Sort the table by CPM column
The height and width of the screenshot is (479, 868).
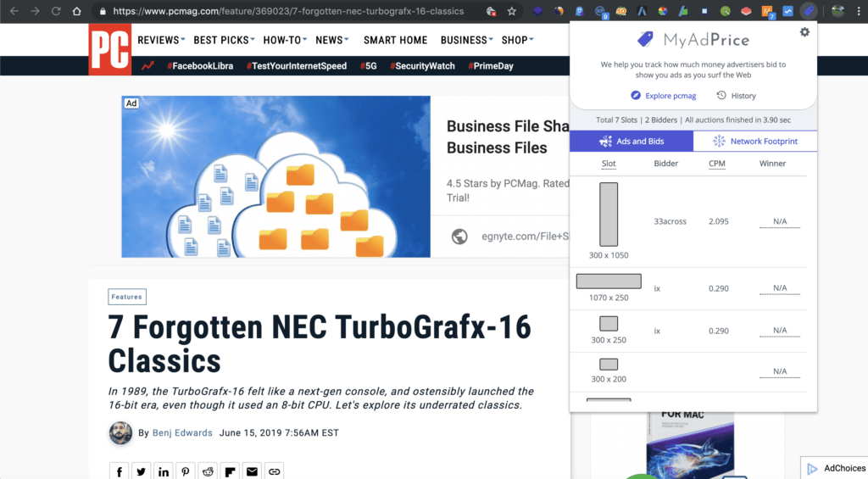coord(717,164)
